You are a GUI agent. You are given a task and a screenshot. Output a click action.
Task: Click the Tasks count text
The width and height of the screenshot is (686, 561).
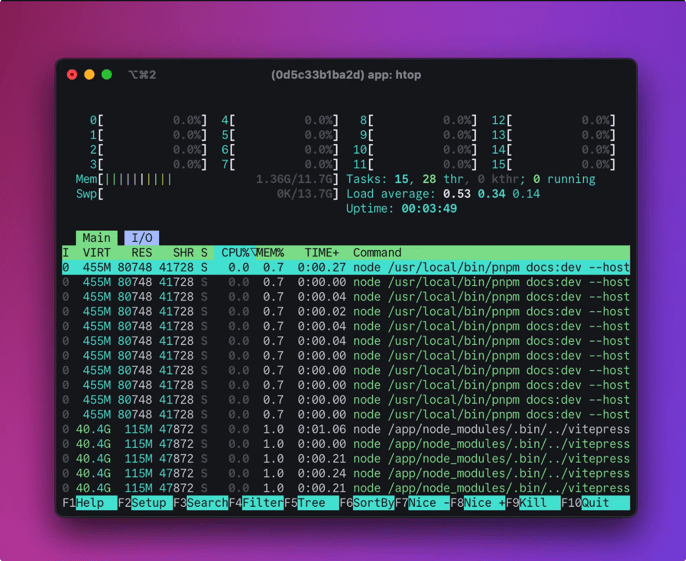click(471, 179)
